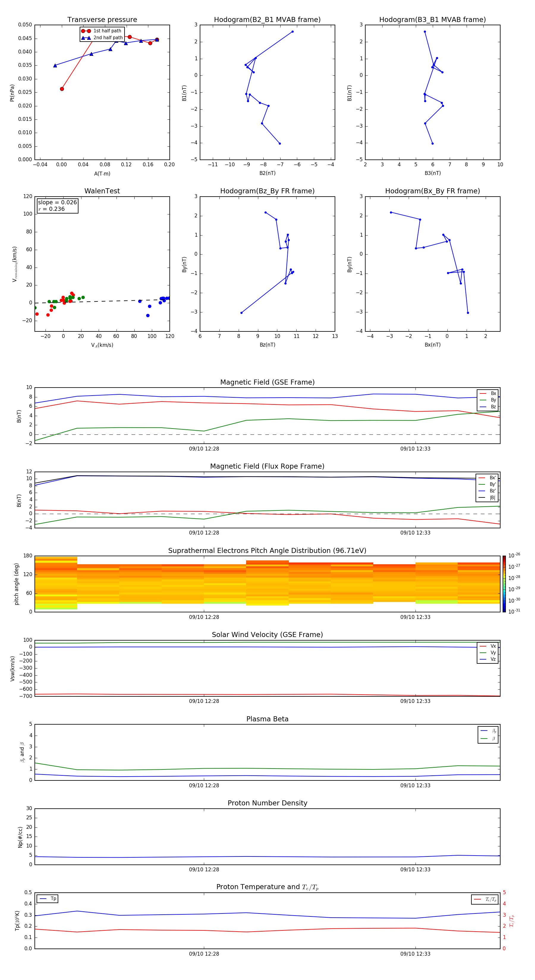Click the 'Tp' legend entry in temperature plot
This screenshot has height=980, width=535.
pyautogui.click(x=48, y=899)
